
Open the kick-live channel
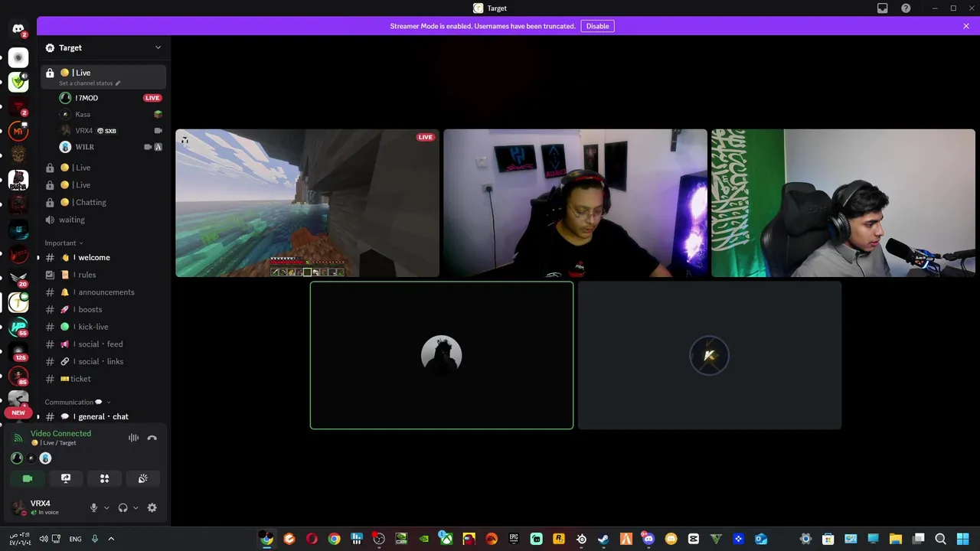click(103, 327)
